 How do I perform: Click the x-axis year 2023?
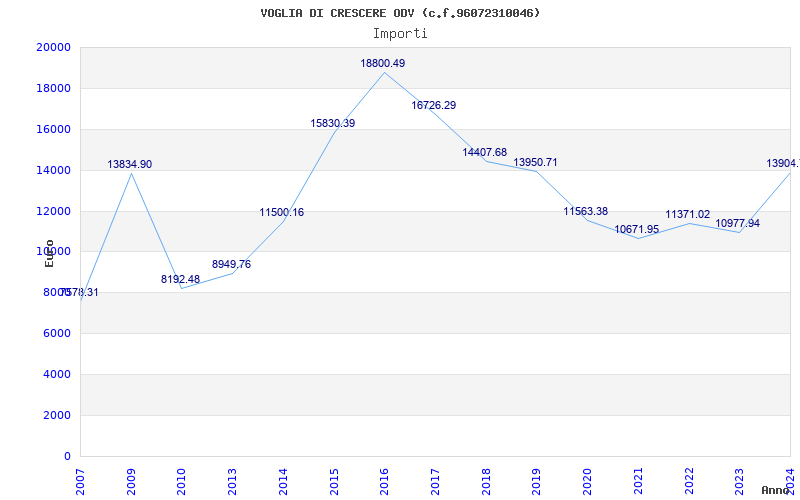739,482
